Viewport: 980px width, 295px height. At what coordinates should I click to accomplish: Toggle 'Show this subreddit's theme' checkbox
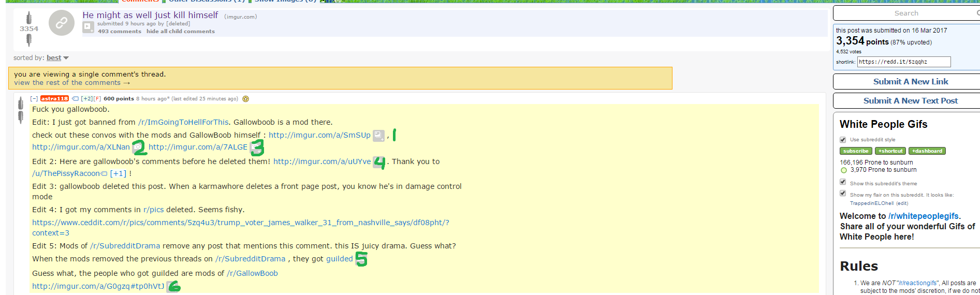pos(843,182)
